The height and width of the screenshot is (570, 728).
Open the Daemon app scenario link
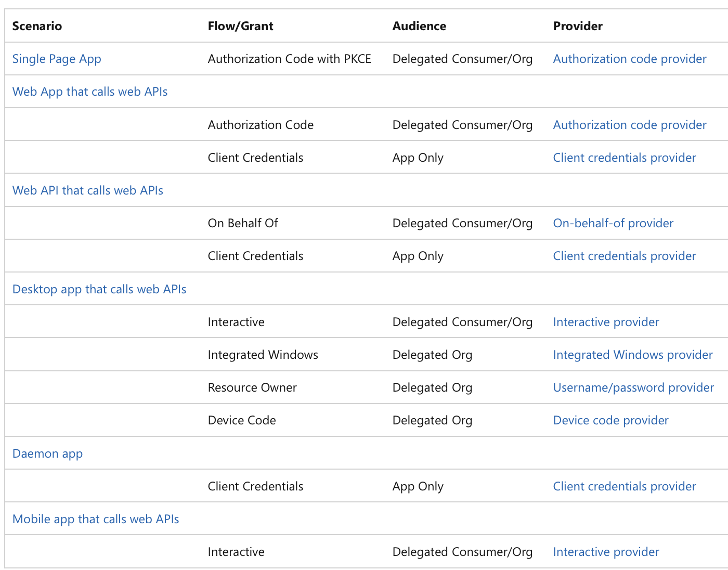tap(48, 454)
